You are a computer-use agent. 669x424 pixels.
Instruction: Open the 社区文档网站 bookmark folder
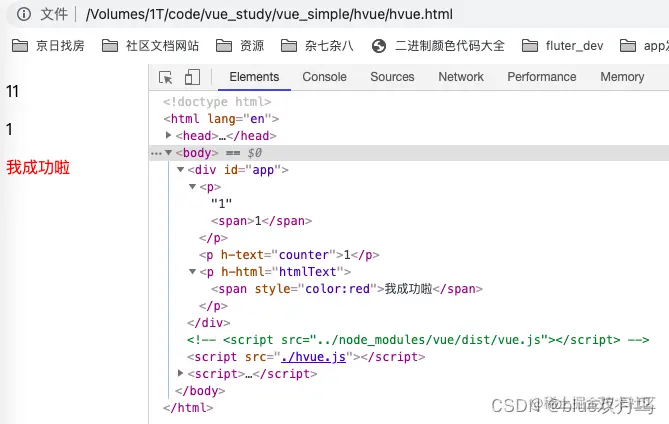[151, 46]
